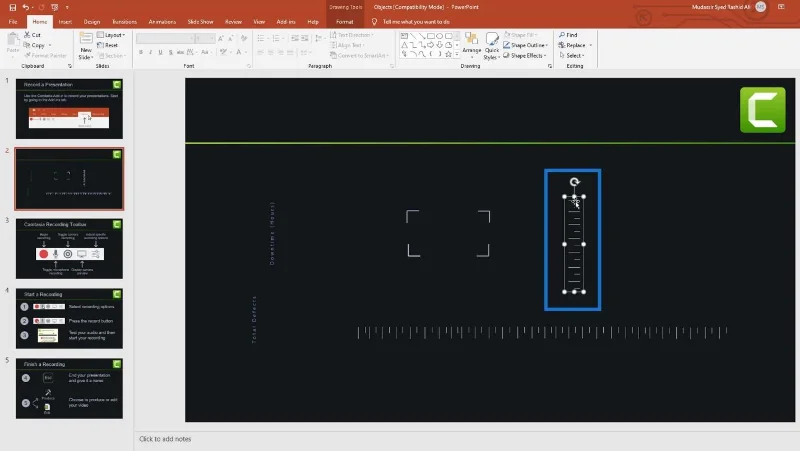Open the Font Color A button
The height and width of the screenshot is (451, 800).
pos(239,52)
